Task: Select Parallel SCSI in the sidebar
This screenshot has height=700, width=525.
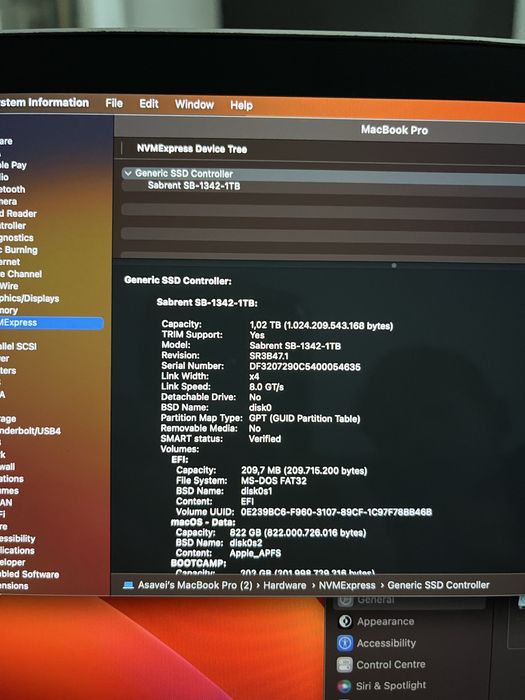Action: pyautogui.click(x=18, y=346)
